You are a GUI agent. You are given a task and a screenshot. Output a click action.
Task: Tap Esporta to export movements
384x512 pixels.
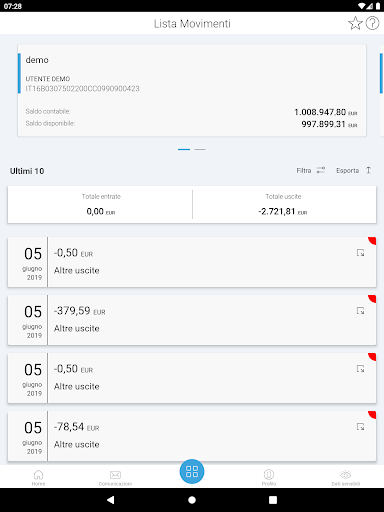tap(354, 170)
